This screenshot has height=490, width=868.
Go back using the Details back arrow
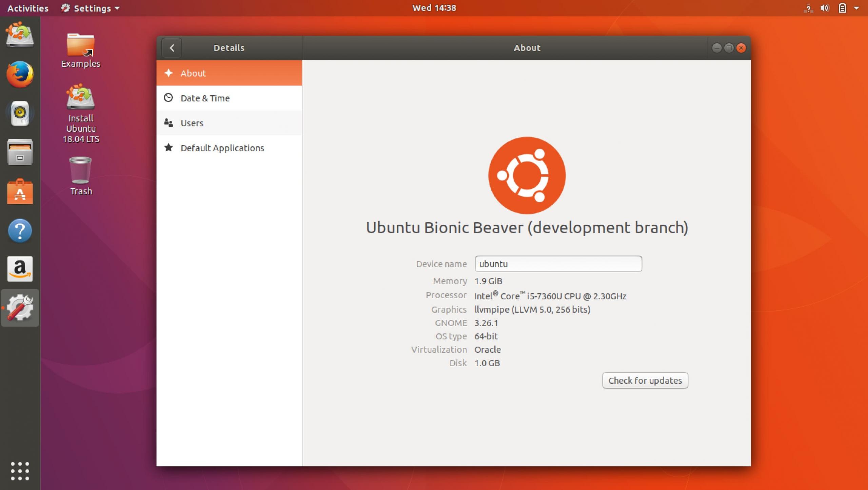(172, 48)
